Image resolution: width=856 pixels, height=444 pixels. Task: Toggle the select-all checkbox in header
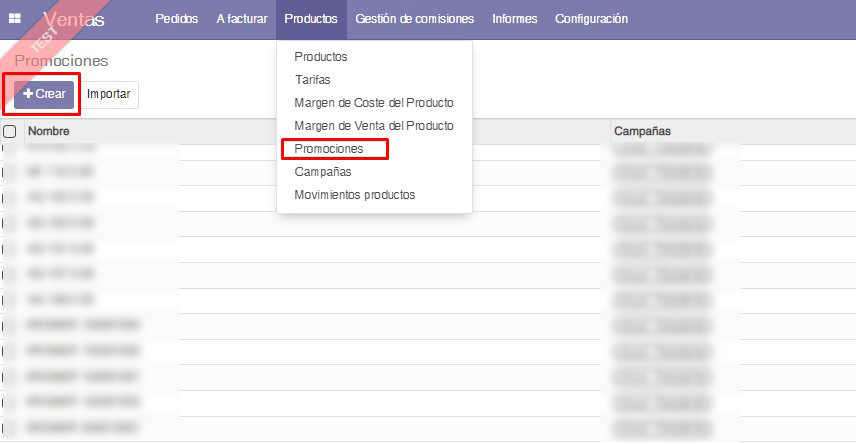(10, 131)
